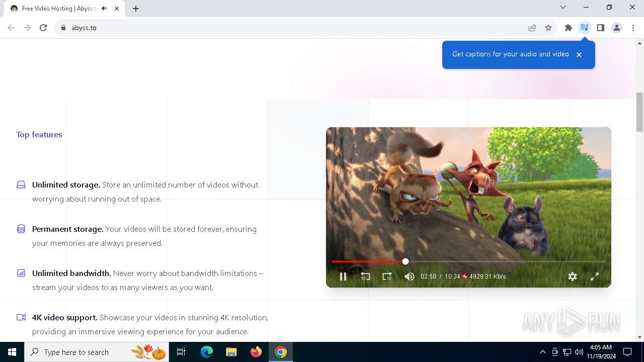
Task: Click the taskbar search box
Action: coord(97,352)
